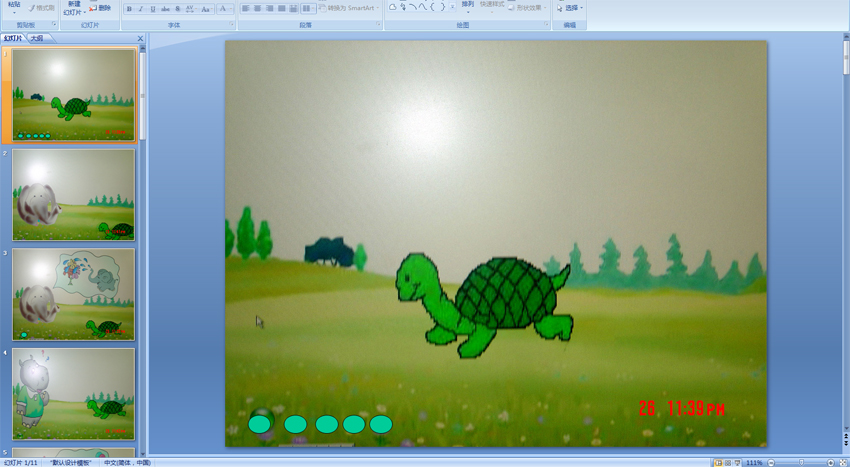Viewport: 850px width, 467px height.
Task: Apply italic formatting with the I icon
Action: [141, 9]
